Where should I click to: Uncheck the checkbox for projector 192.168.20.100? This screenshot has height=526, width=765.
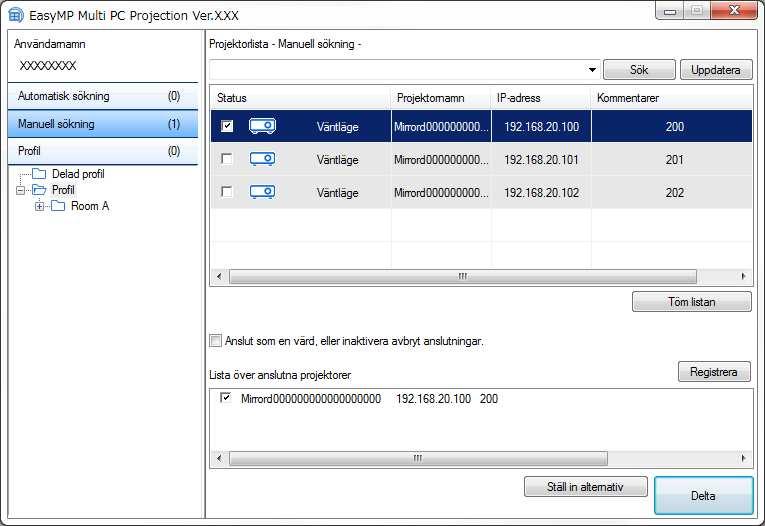coord(227,126)
